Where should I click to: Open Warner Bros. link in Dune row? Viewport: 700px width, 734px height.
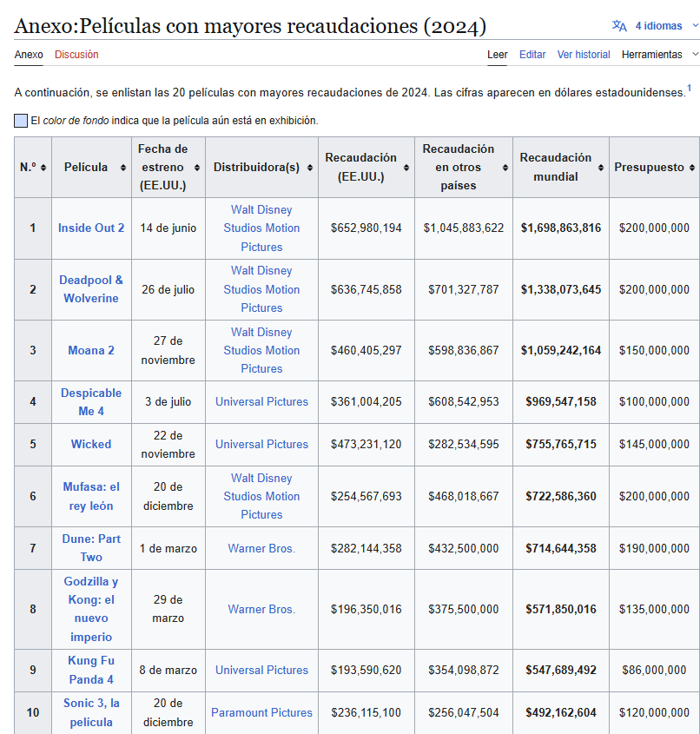point(261,548)
